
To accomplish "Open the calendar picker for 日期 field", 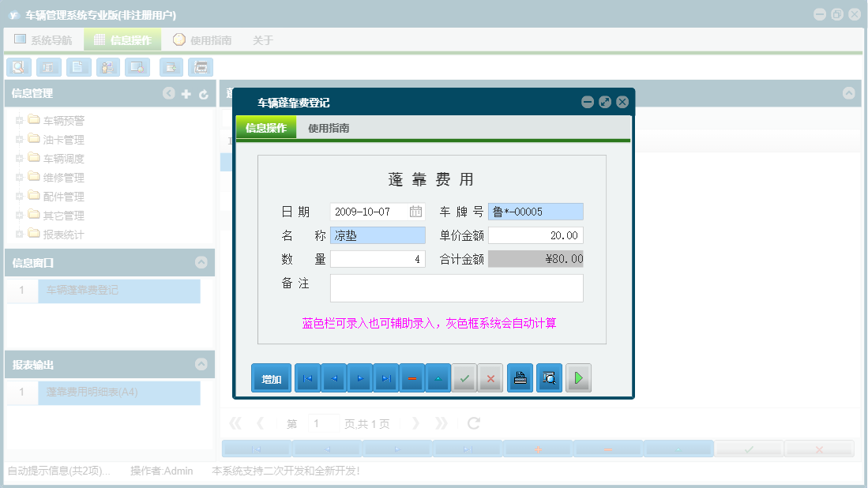I will pyautogui.click(x=417, y=212).
